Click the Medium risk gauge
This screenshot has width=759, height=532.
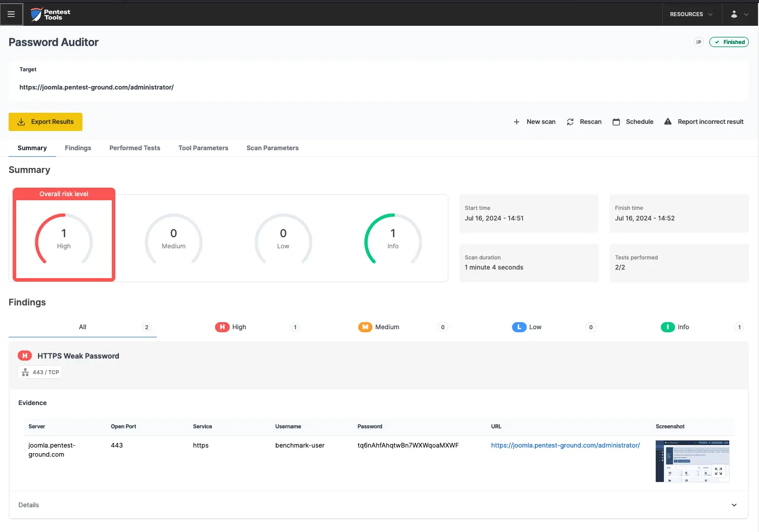tap(174, 239)
